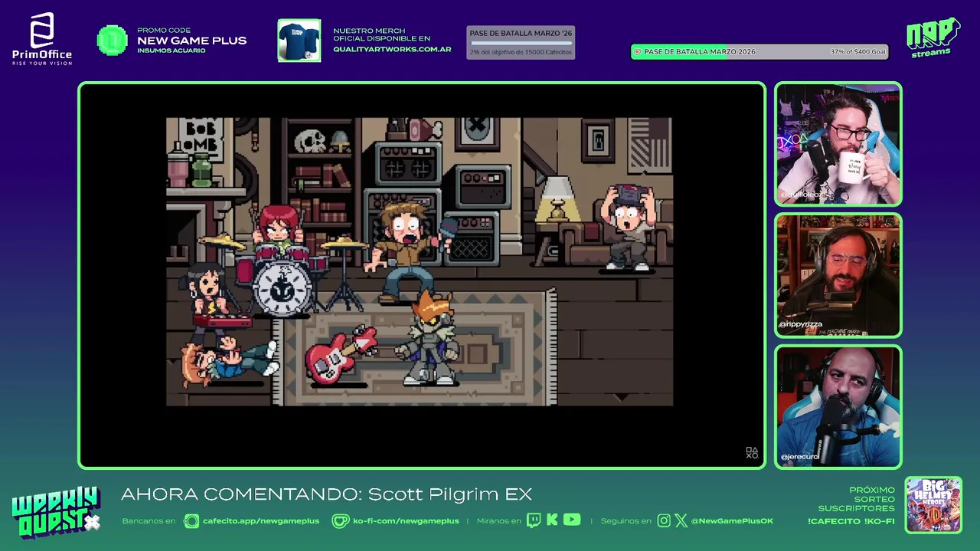Viewport: 980px width, 551px height.
Task: Click the NEW GAME PLUS promo code text
Action: click(192, 41)
